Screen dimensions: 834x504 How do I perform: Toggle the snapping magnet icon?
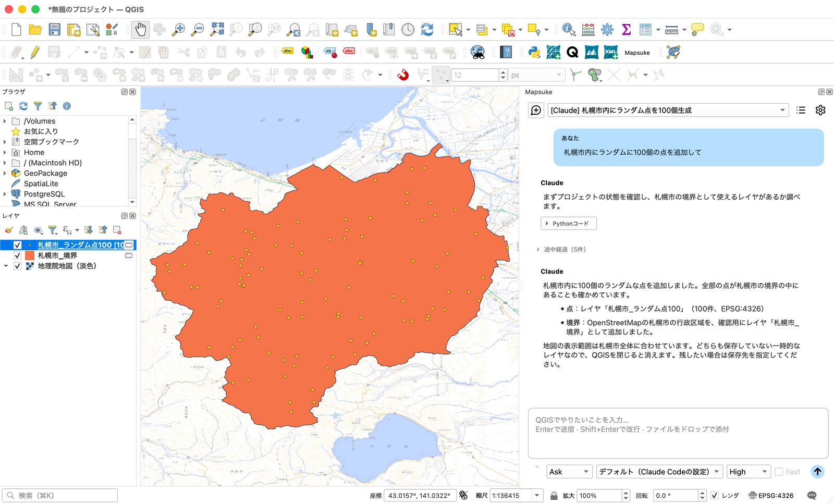coord(402,75)
